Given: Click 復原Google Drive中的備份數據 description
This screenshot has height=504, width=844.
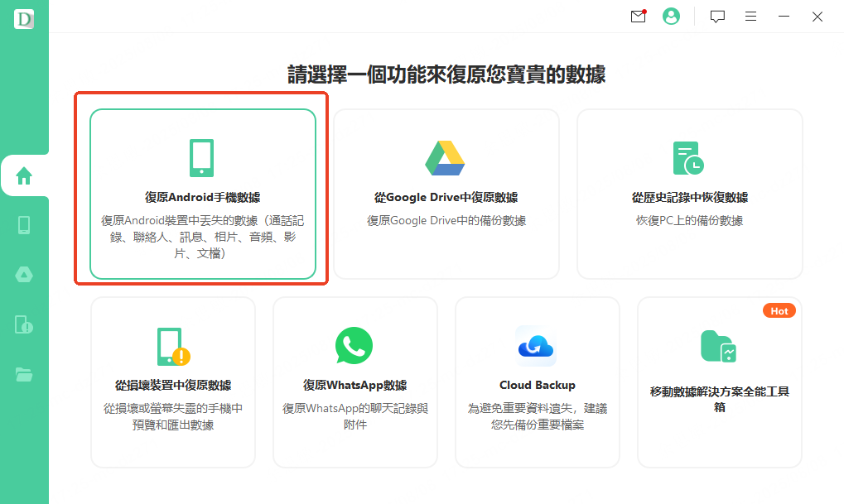Looking at the screenshot, I should 446,220.
